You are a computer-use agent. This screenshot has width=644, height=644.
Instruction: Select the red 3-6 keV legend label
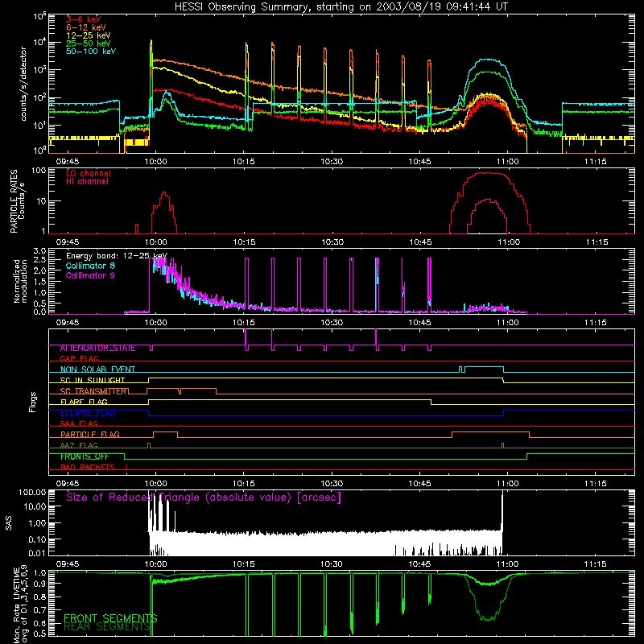(84, 19)
